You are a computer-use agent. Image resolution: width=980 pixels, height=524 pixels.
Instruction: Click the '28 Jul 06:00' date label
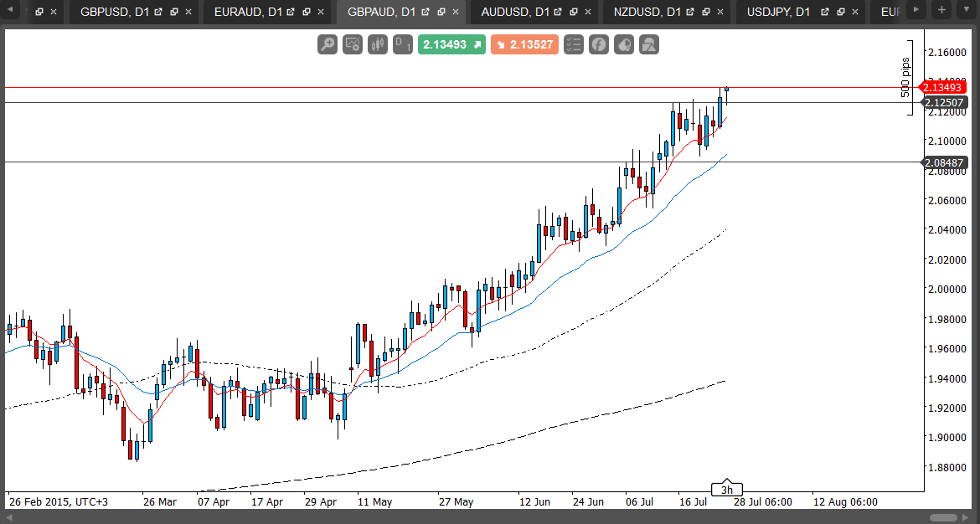pyautogui.click(x=762, y=502)
